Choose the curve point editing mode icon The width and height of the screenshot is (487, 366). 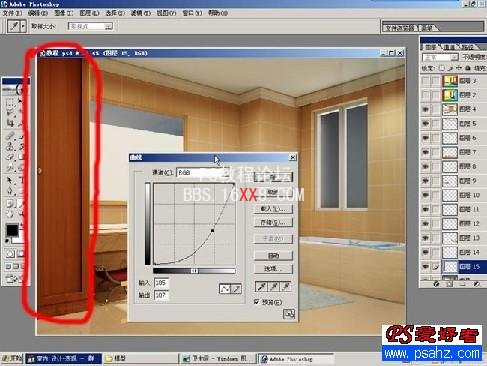tap(225, 289)
